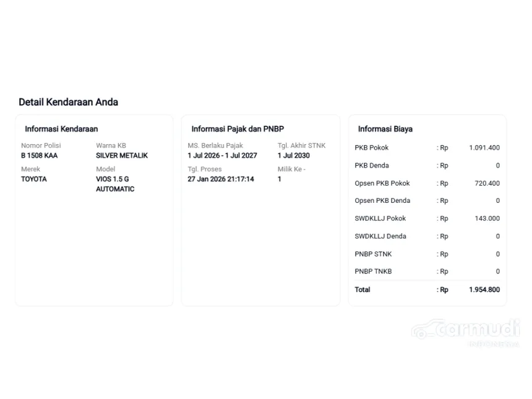Click the TOYOTA brand value
Screen dimensions: 532x399
coord(34,179)
